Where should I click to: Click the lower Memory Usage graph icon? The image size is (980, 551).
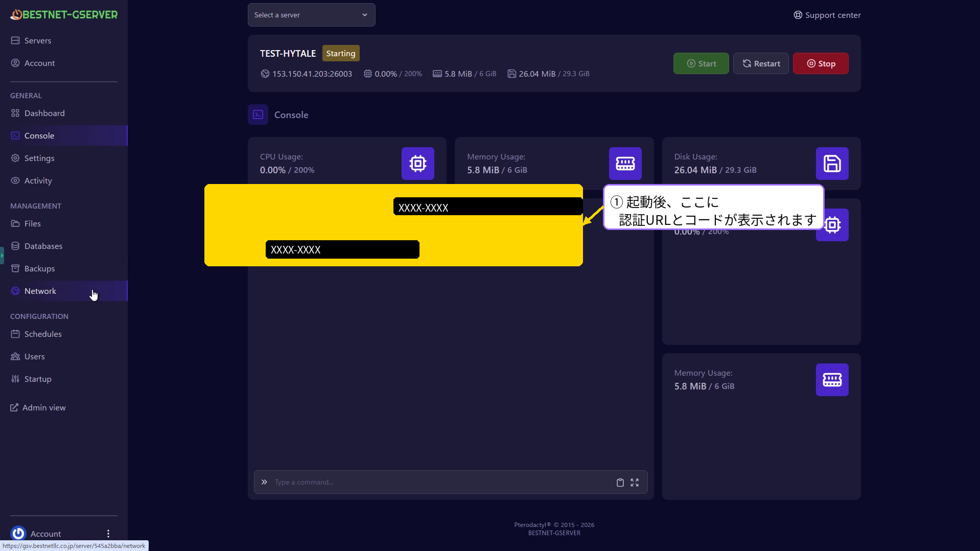tap(832, 380)
